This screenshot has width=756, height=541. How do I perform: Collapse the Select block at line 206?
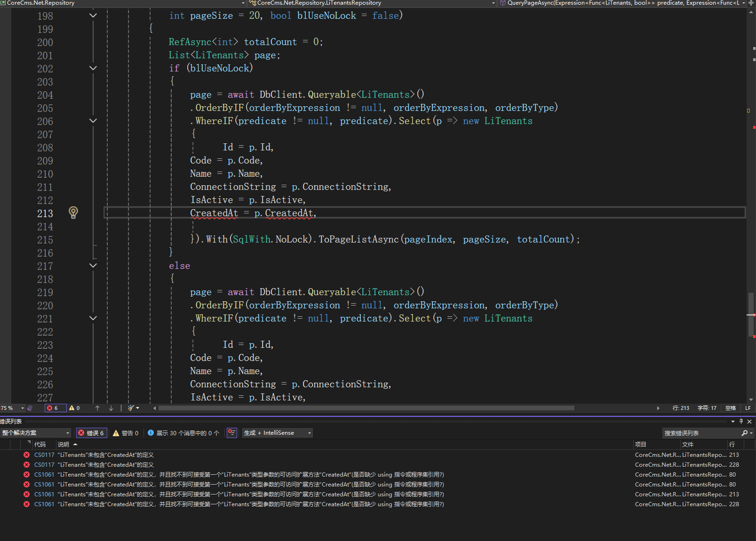pos(93,121)
